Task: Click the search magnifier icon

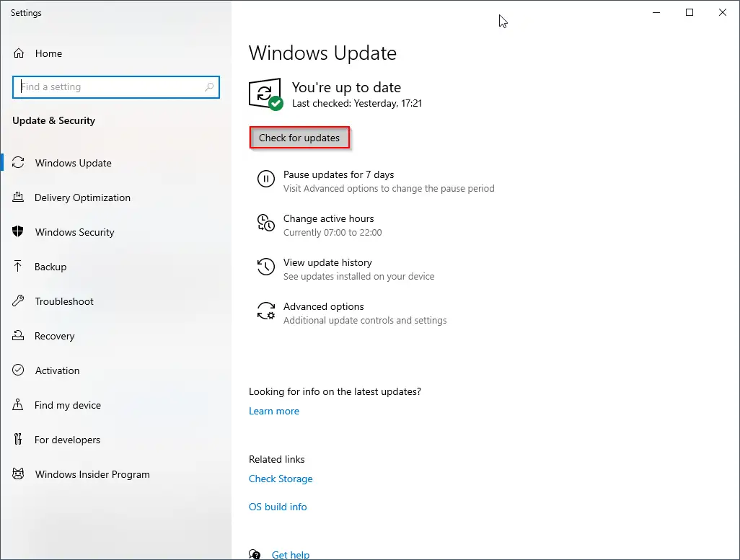Action: pos(209,86)
